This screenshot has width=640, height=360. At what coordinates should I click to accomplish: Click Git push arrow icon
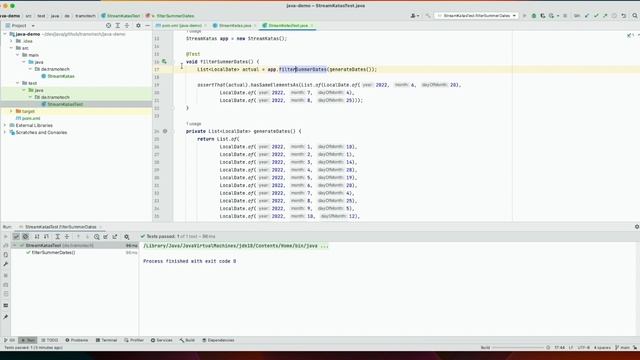coord(605,16)
